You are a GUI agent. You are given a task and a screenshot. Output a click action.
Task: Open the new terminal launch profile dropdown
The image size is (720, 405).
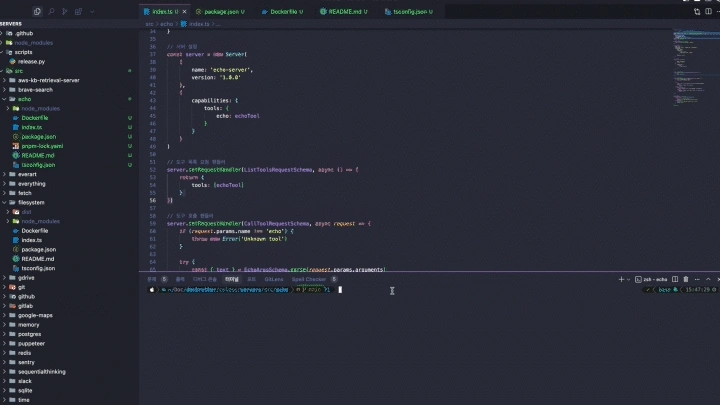628,279
